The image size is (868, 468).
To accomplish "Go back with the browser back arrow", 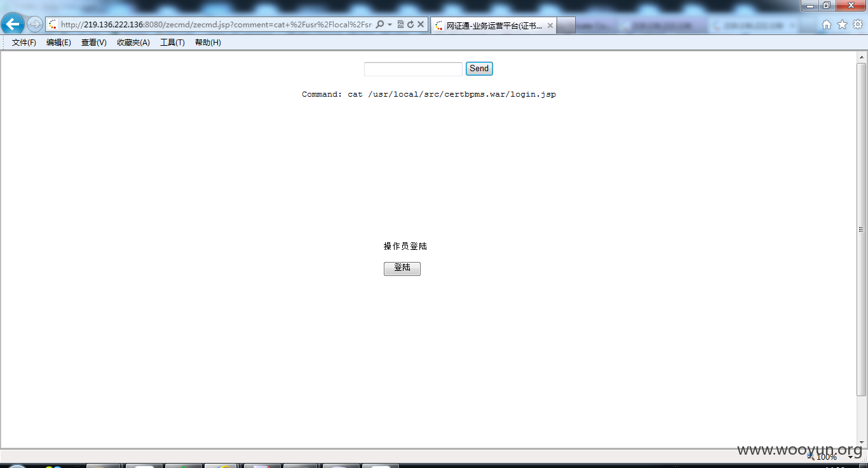I will (x=13, y=25).
